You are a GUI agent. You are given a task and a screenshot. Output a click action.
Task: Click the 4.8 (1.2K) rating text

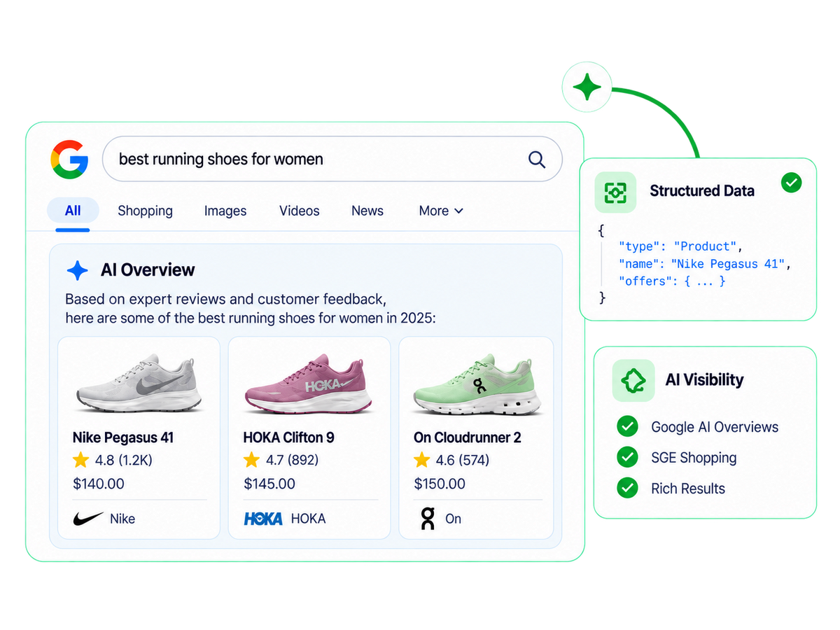123,460
